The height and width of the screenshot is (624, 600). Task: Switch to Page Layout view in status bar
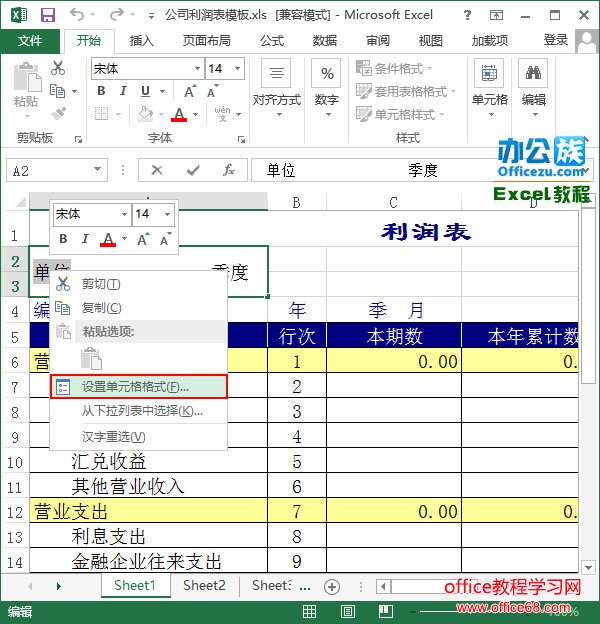[x=348, y=611]
